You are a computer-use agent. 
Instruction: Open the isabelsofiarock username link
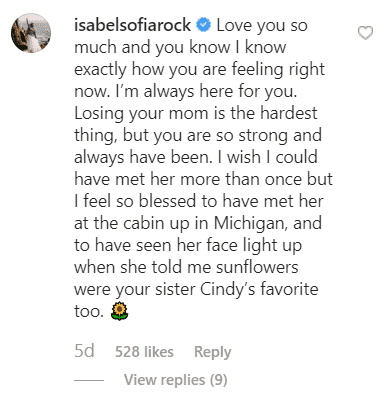(132, 25)
